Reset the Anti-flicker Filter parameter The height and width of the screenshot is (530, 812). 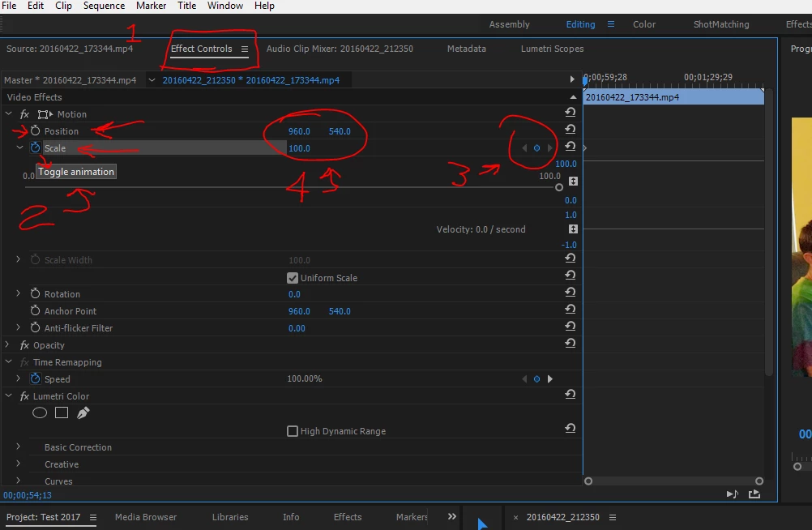click(x=571, y=326)
